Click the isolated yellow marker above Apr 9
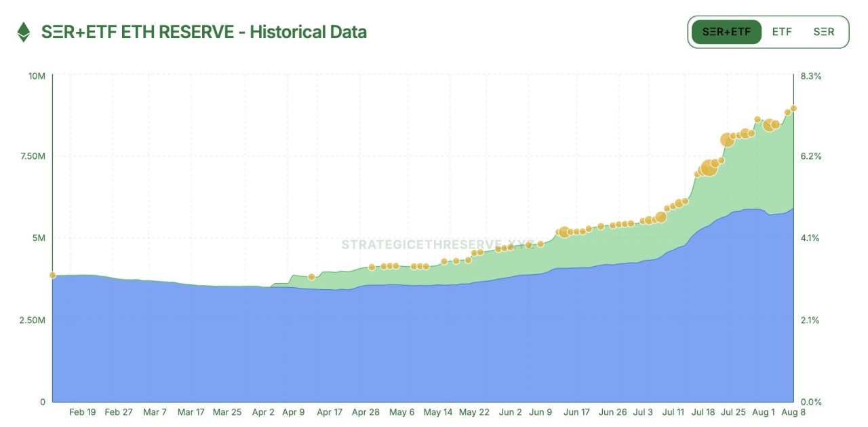The image size is (868, 427). point(311,277)
